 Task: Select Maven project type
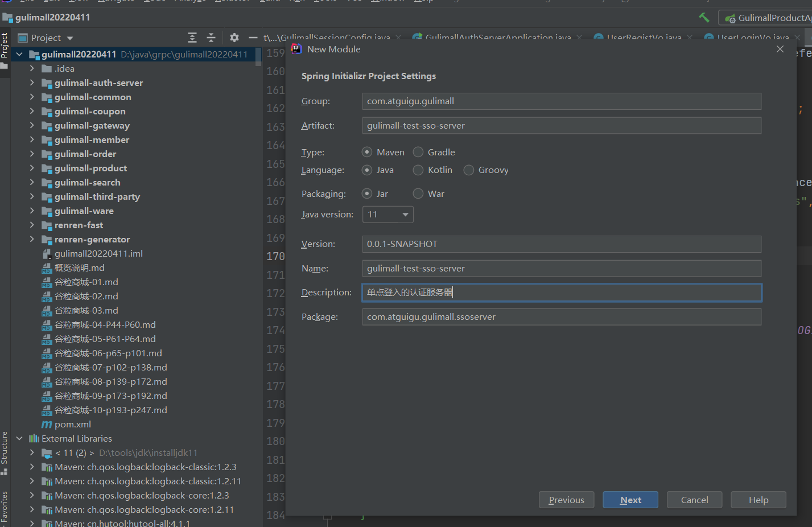click(x=367, y=152)
